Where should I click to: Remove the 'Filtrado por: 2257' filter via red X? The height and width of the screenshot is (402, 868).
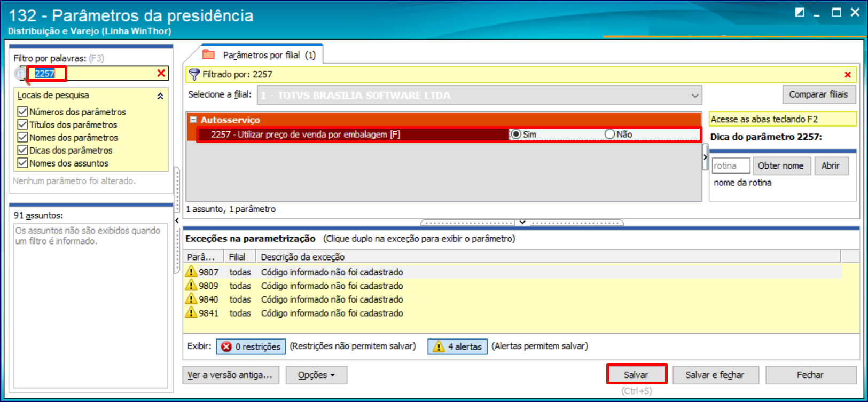coord(848,75)
